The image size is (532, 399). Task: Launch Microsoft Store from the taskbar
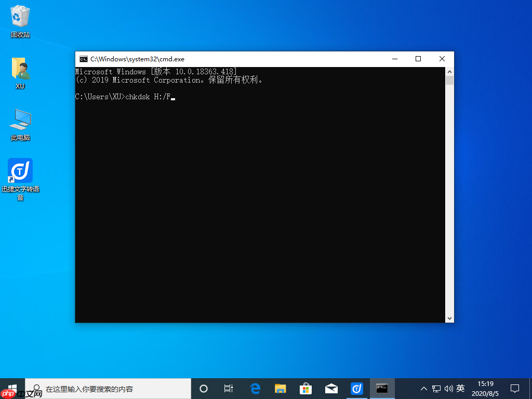[305, 388]
